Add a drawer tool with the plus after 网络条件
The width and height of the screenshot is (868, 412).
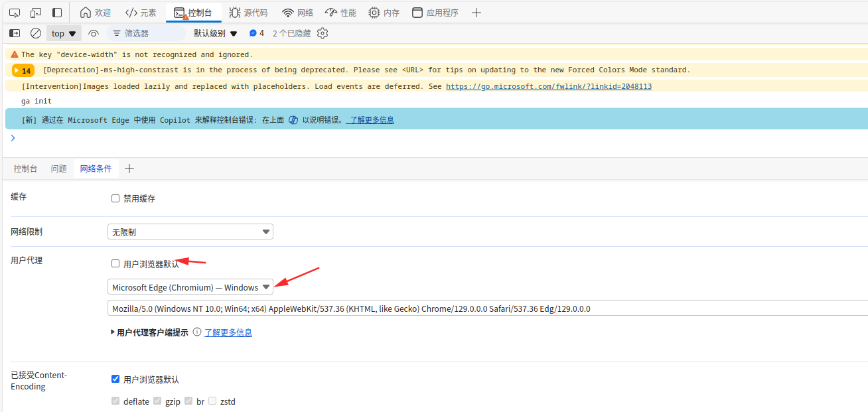coord(129,169)
